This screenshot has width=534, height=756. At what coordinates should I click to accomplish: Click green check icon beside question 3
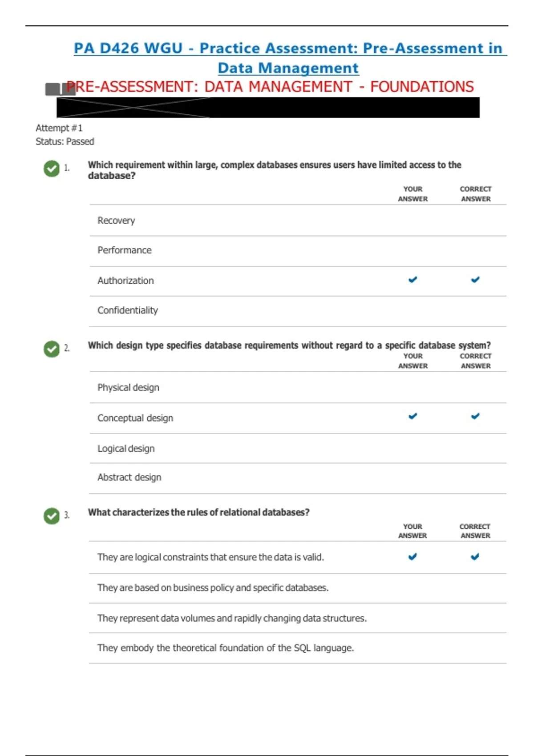(52, 516)
